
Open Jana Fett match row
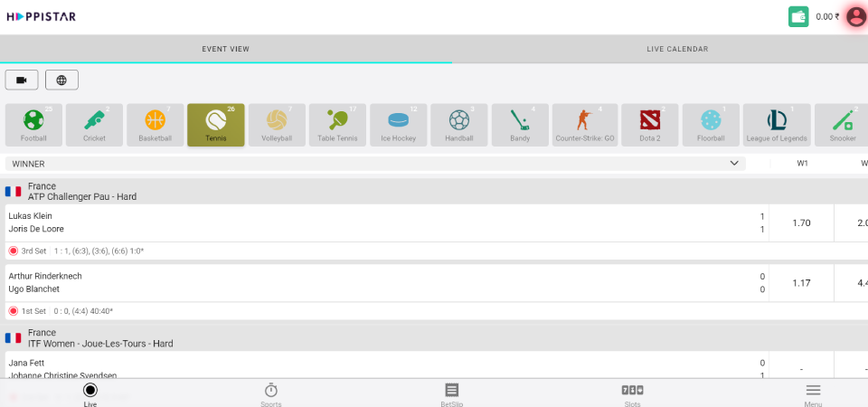[x=388, y=365]
